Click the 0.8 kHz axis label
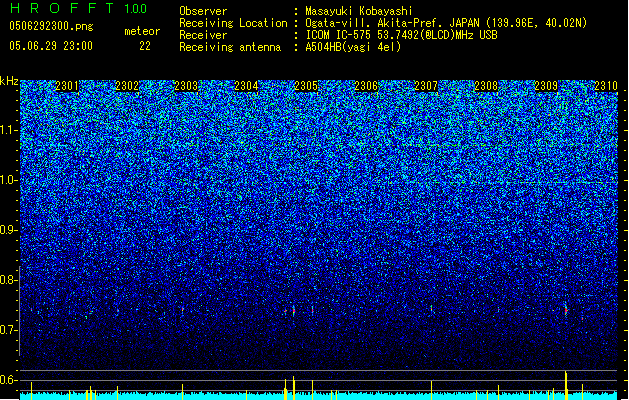Image resolution: width=629 pixels, height=400 pixels. point(9,280)
